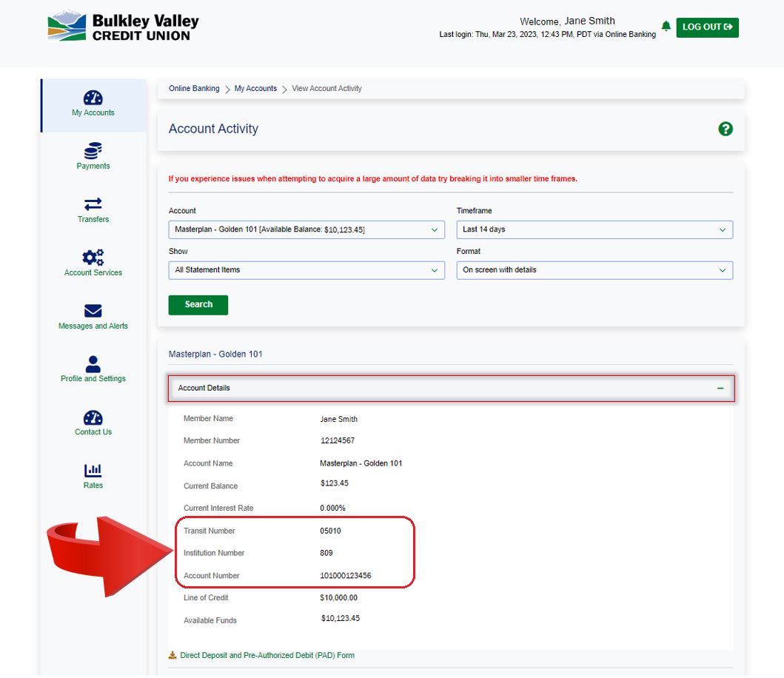The image size is (784, 678).
Task: Open the Payments section icon
Action: [x=93, y=150]
